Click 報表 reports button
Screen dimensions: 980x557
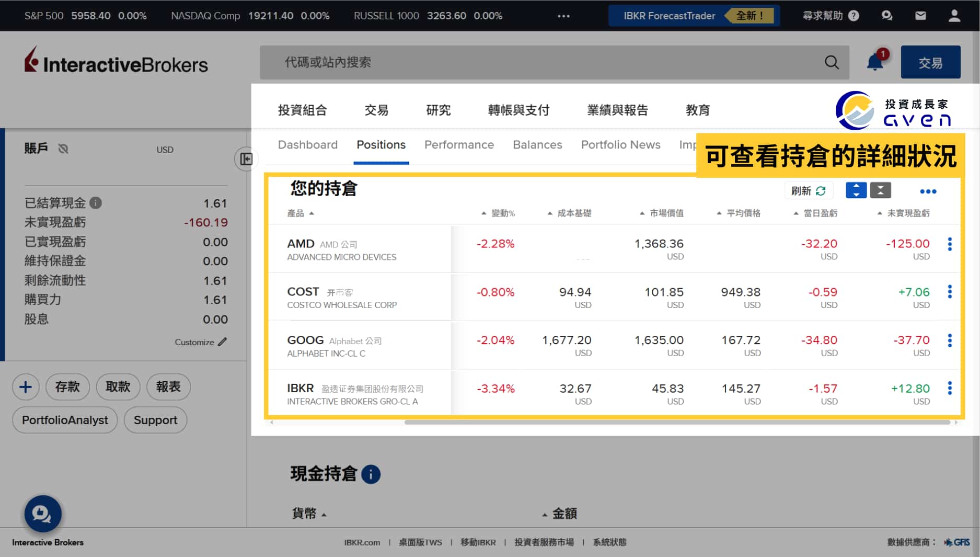pyautogui.click(x=168, y=387)
